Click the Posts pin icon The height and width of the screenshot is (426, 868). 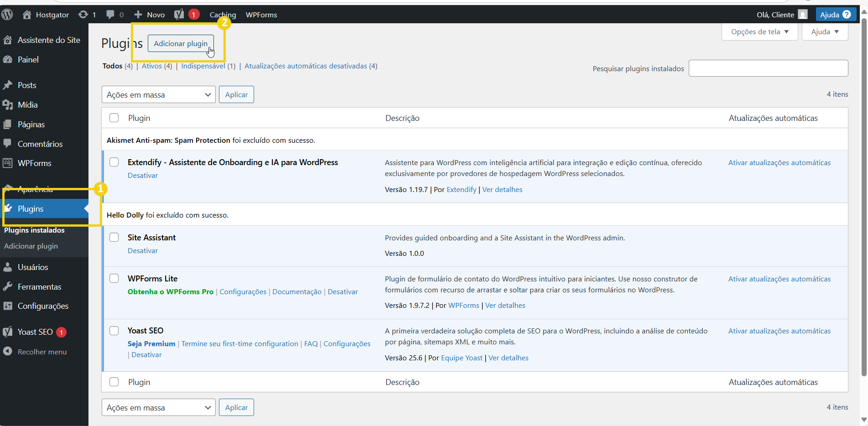(x=7, y=85)
